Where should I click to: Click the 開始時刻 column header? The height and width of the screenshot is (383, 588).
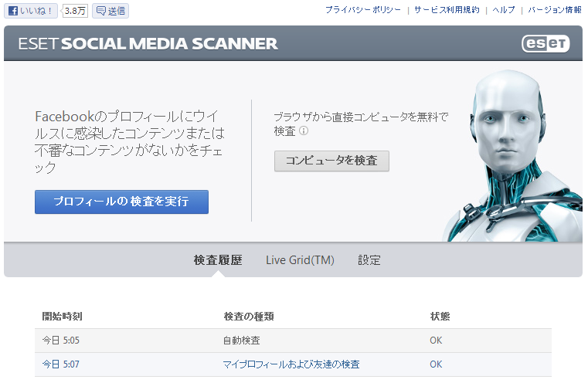(x=62, y=317)
